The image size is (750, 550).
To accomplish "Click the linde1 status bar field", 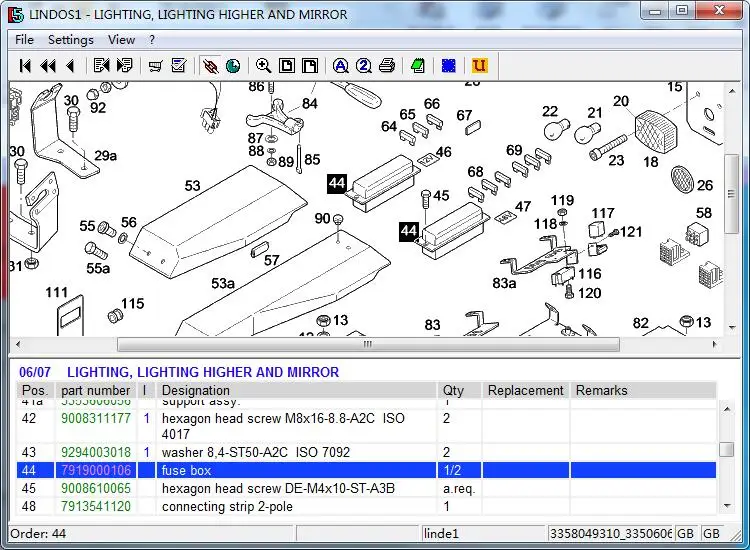I will click(484, 533).
